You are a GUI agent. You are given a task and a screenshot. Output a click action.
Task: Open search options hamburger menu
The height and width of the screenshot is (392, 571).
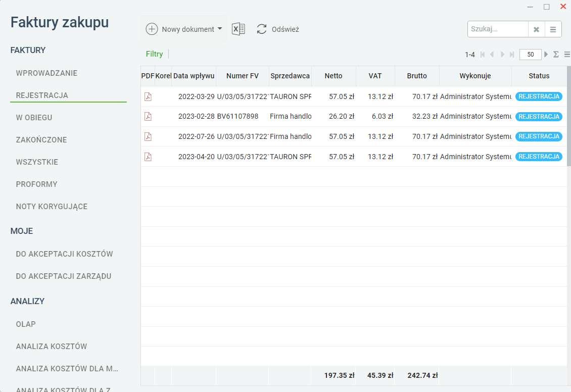pos(553,29)
